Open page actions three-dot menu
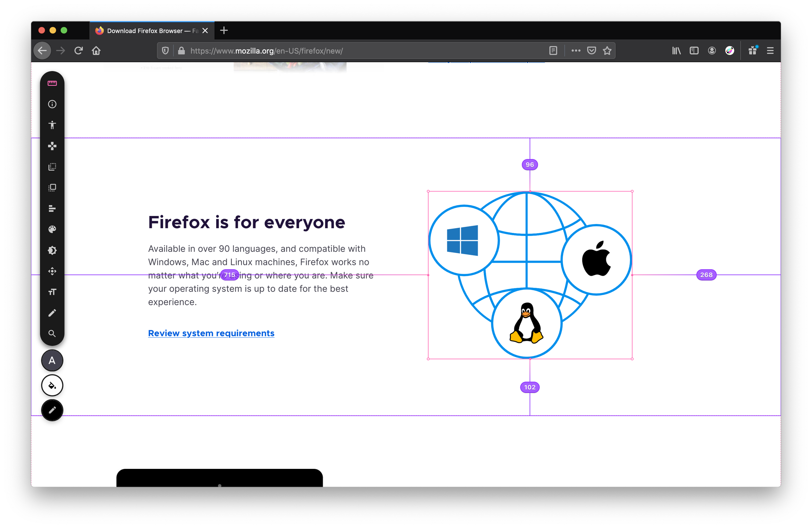Image resolution: width=812 pixels, height=528 pixels. 576,50
